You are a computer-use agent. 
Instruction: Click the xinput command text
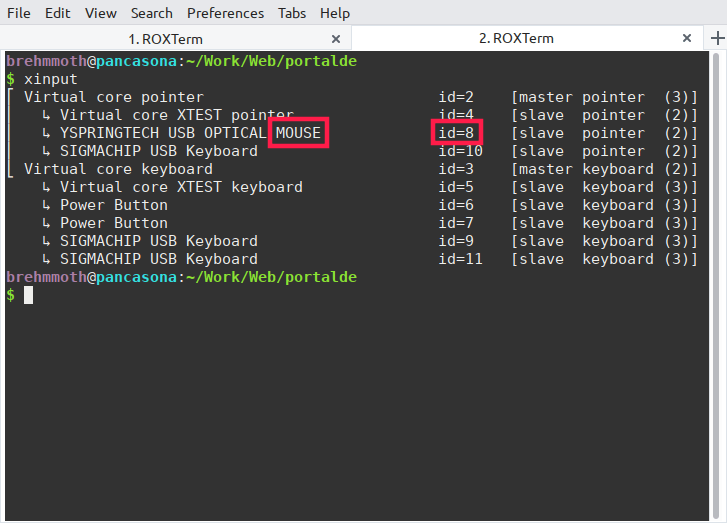51,79
